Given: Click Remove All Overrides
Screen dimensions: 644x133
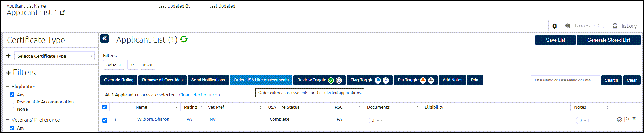Looking at the screenshot, I should [162, 80].
